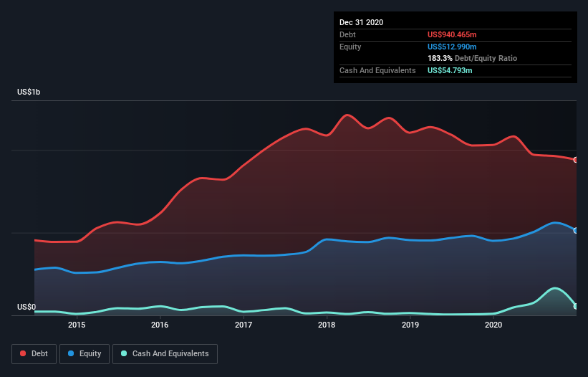The width and height of the screenshot is (588, 377).
Task: Click the US$940.465m debt value
Action: point(452,34)
